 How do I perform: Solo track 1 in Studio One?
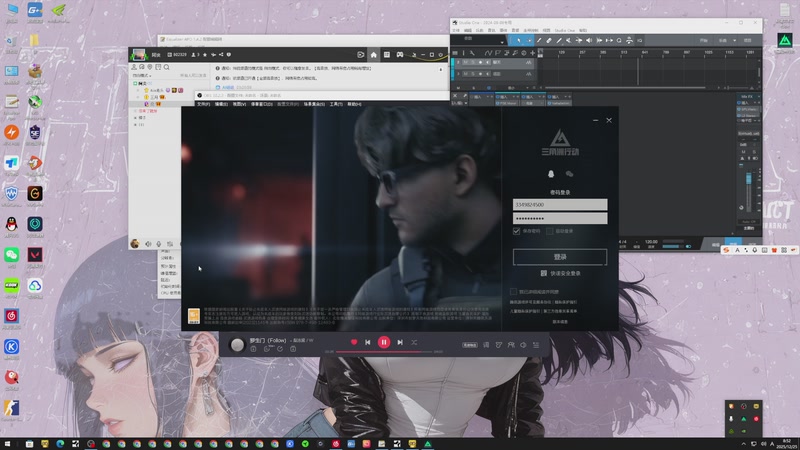click(473, 62)
